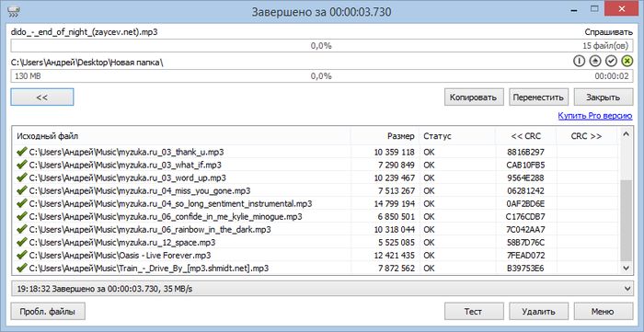Click the file list scroll-up arrow
This screenshot has height=332, width=644.
626,133
